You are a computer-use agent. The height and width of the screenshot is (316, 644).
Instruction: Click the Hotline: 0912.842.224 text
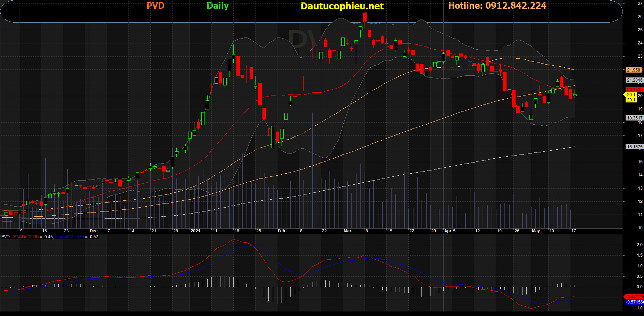(x=497, y=6)
